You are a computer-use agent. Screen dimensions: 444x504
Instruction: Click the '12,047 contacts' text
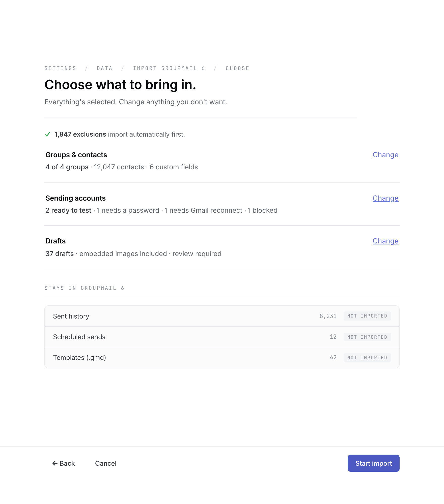119,167
